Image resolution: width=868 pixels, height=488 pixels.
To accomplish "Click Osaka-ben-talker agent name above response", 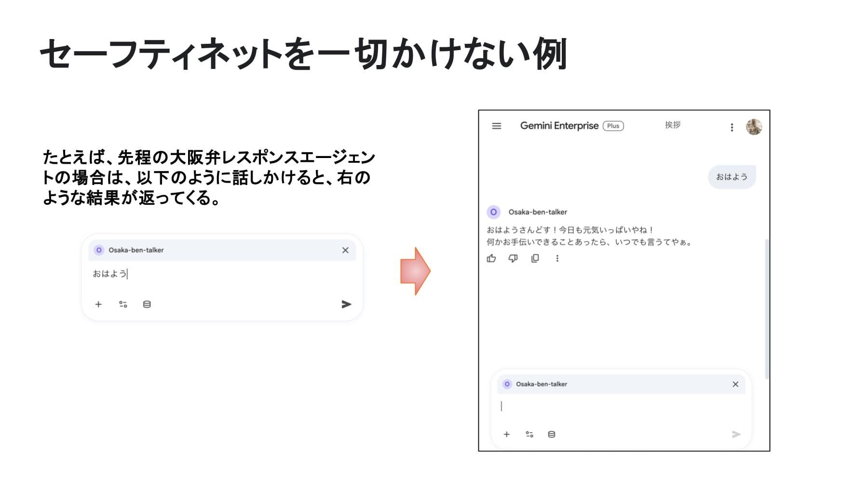I will (x=538, y=212).
